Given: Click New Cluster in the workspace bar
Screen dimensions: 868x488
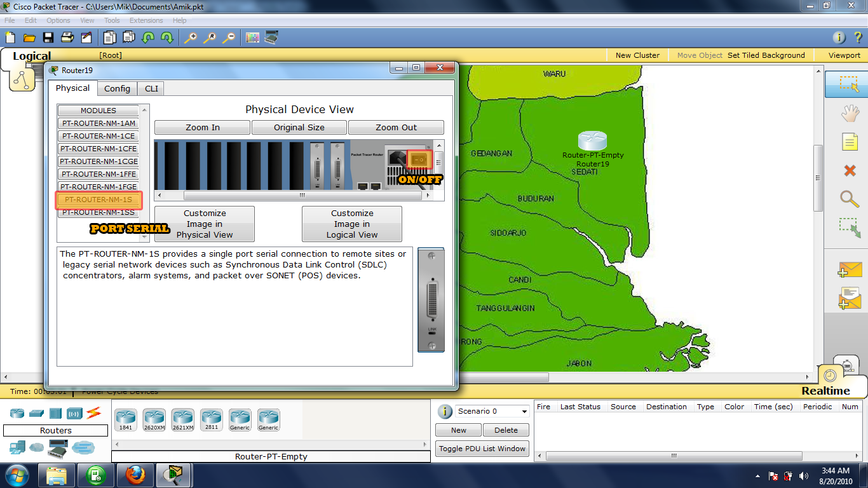Looking at the screenshot, I should (637, 55).
